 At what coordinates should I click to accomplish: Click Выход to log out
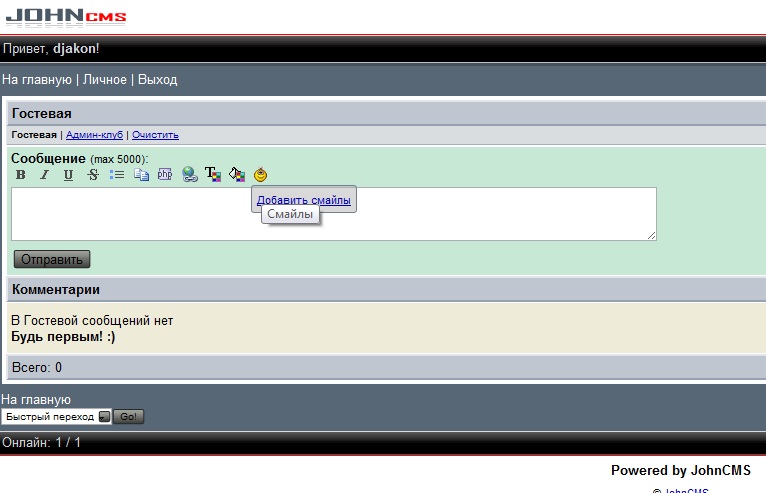click(157, 80)
